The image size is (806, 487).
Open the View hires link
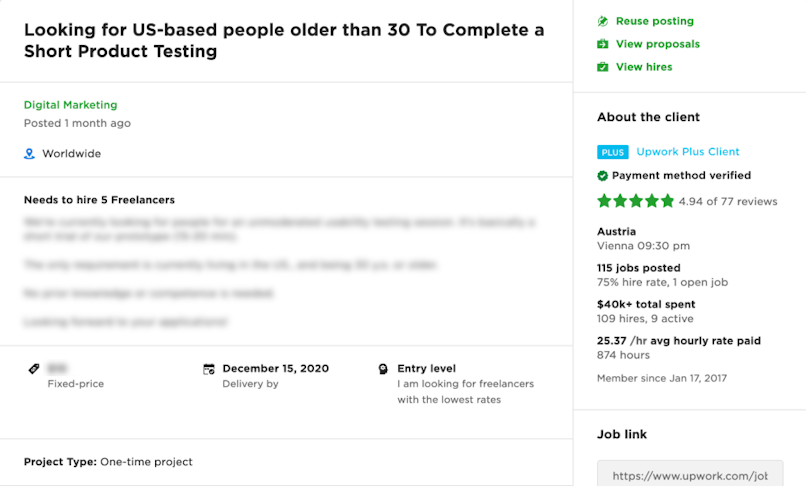click(644, 67)
